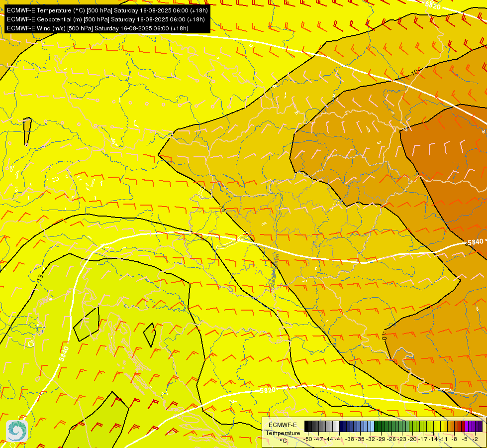Click the -8 value in the legend
Image resolution: width=487 pixels, height=448 pixels.
[x=455, y=439]
